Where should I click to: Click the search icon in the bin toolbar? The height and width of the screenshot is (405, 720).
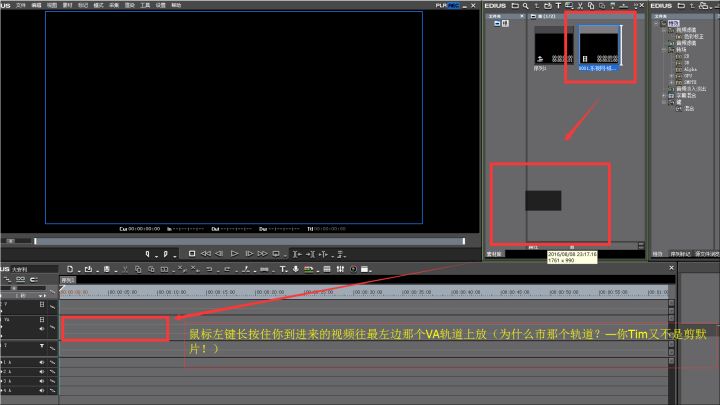pos(525,5)
